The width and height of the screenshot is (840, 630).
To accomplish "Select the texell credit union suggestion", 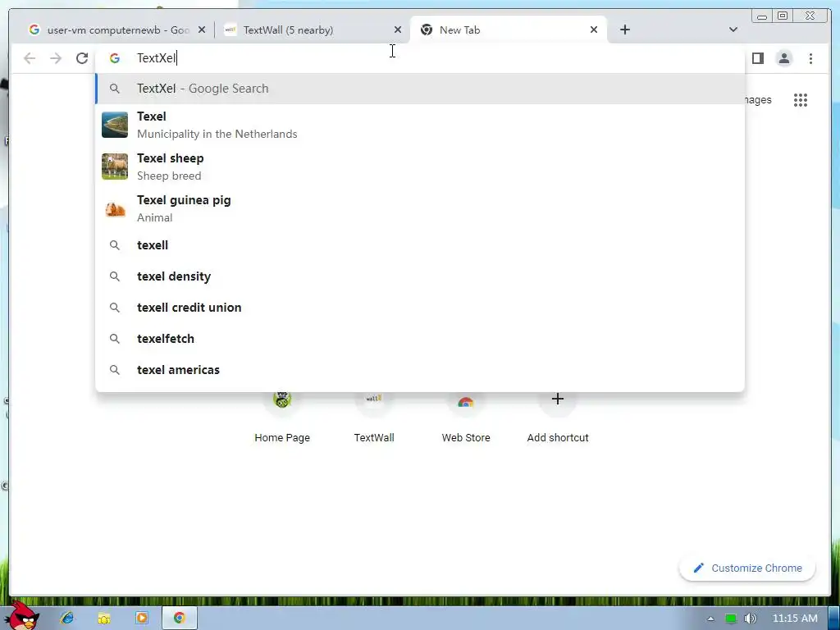I will tap(420, 308).
